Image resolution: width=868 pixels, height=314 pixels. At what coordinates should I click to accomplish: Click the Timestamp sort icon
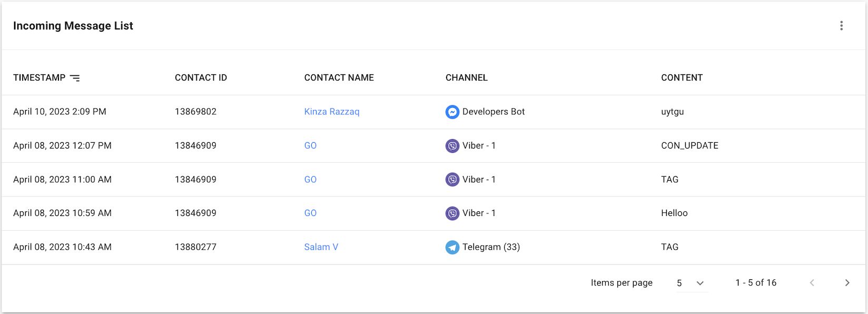point(75,78)
